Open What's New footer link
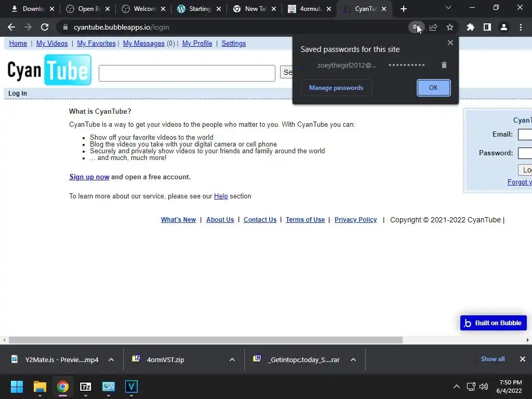The width and height of the screenshot is (532, 399). click(179, 220)
